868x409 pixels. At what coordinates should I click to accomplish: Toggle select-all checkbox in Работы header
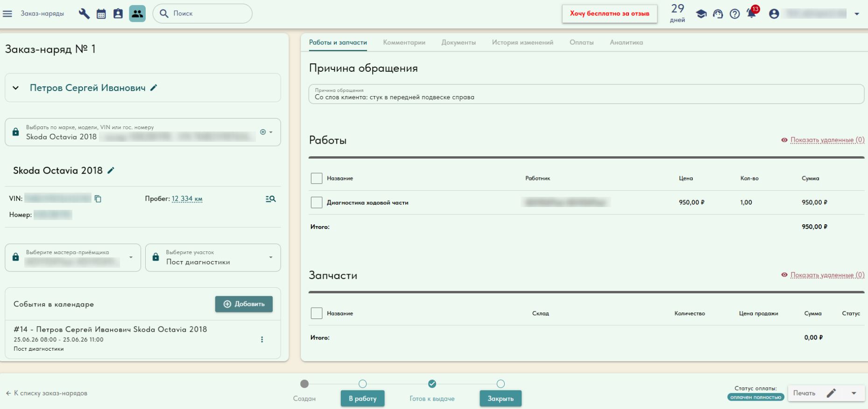tap(317, 178)
